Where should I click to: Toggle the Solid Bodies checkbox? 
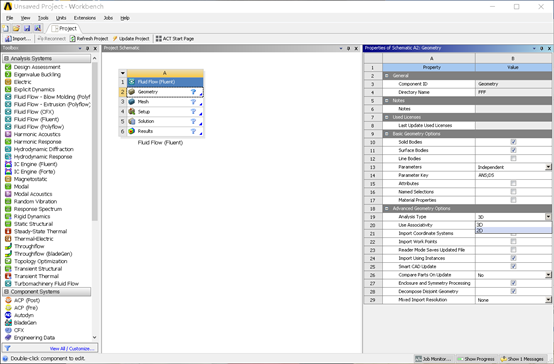(513, 142)
